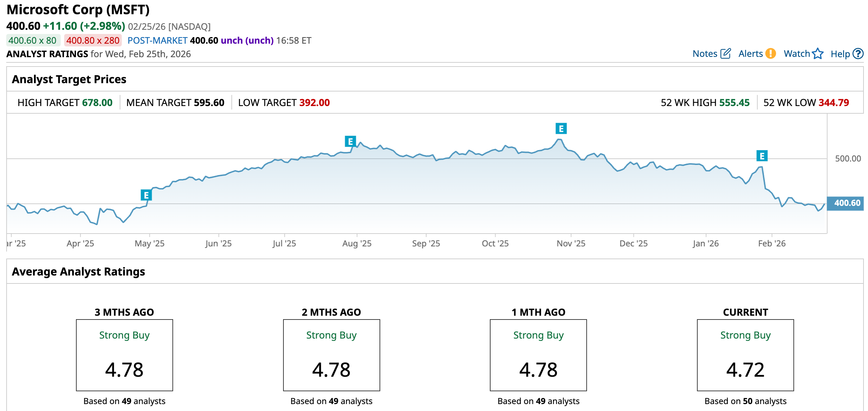Click the earnings marker near Nov '25
868x411 pixels.
pos(561,129)
